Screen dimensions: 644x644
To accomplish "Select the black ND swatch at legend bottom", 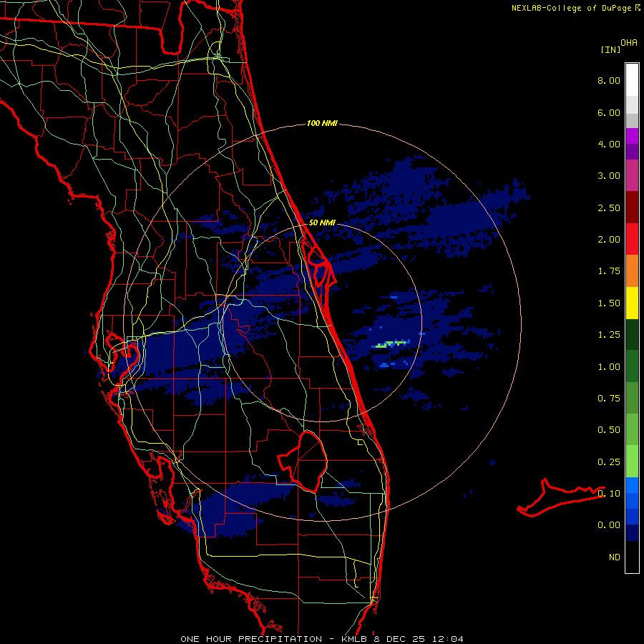I will coord(632,557).
